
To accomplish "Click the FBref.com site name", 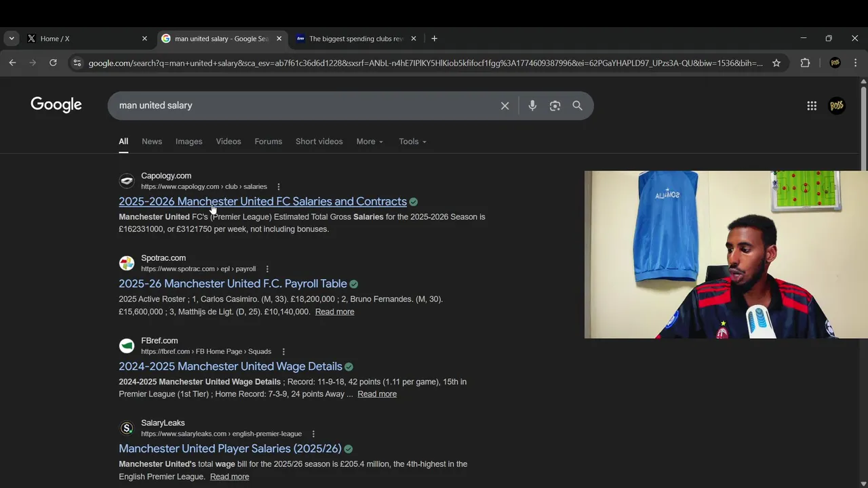I will 159,340.
